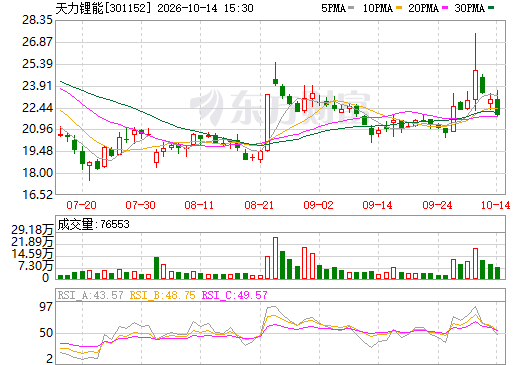Viewport: 520px width, 365px height.
Task: Click the 10PMA legend label
Action: coord(378,8)
